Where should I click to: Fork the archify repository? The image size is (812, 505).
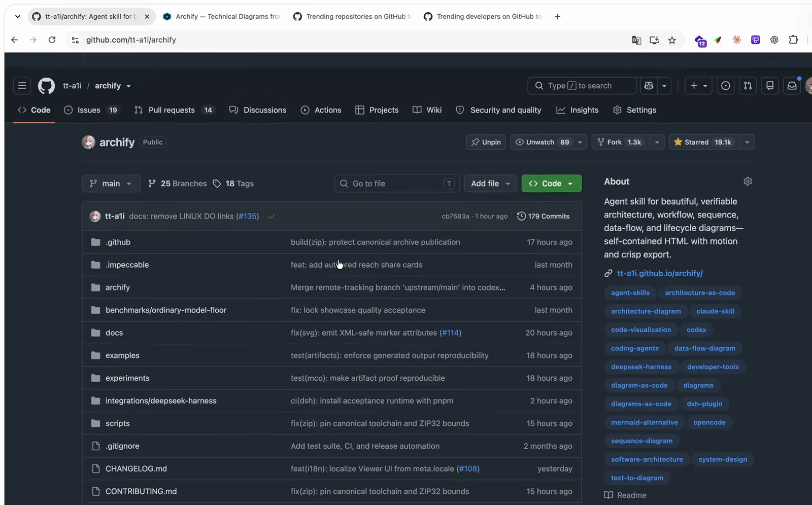coord(621,142)
